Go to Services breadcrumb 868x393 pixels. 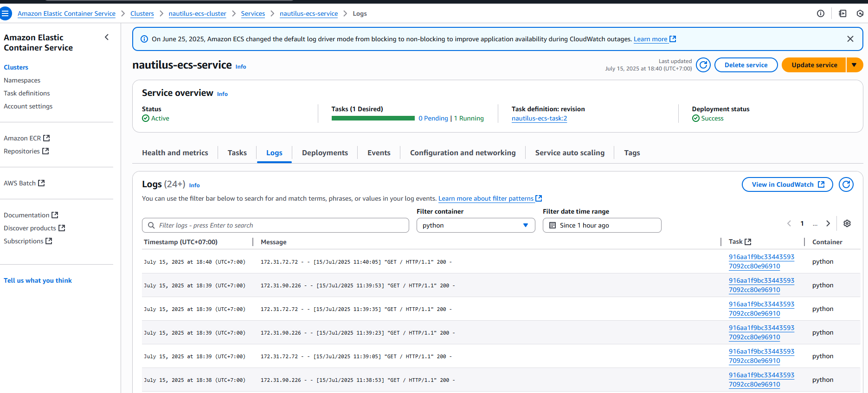[253, 13]
